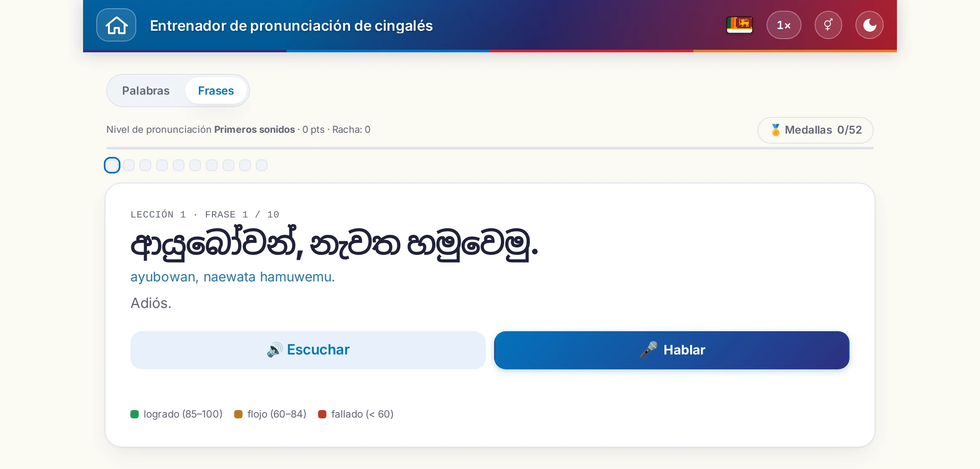Switch to the Palabras tab
980x469 pixels.
(146, 90)
